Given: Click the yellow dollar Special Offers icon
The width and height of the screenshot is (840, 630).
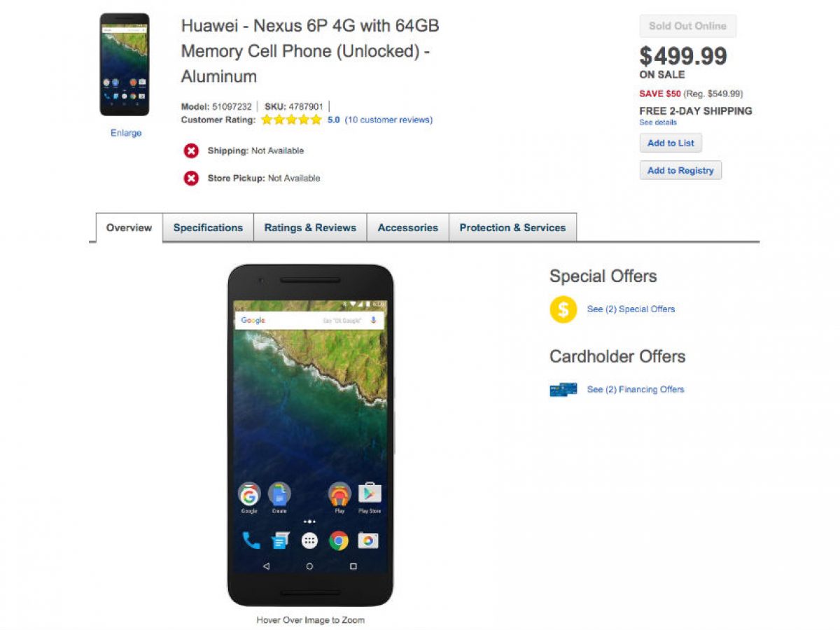Looking at the screenshot, I should point(563,309).
